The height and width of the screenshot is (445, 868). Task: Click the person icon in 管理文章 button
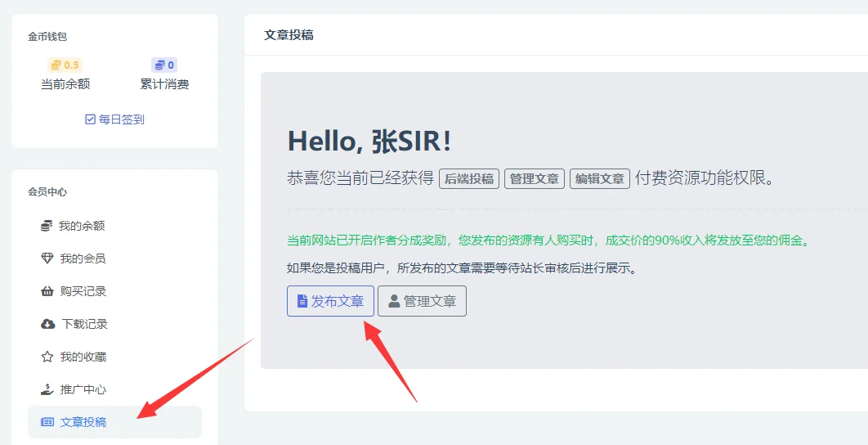coord(394,301)
